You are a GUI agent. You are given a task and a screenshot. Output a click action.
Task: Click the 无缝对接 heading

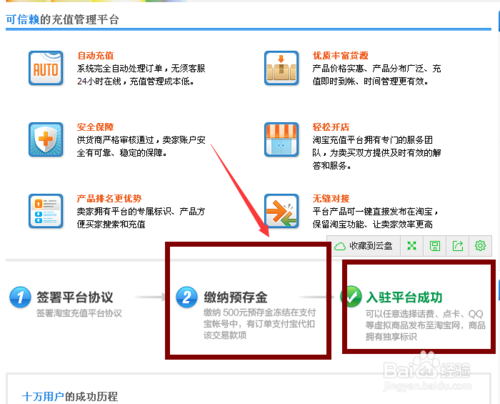[331, 199]
